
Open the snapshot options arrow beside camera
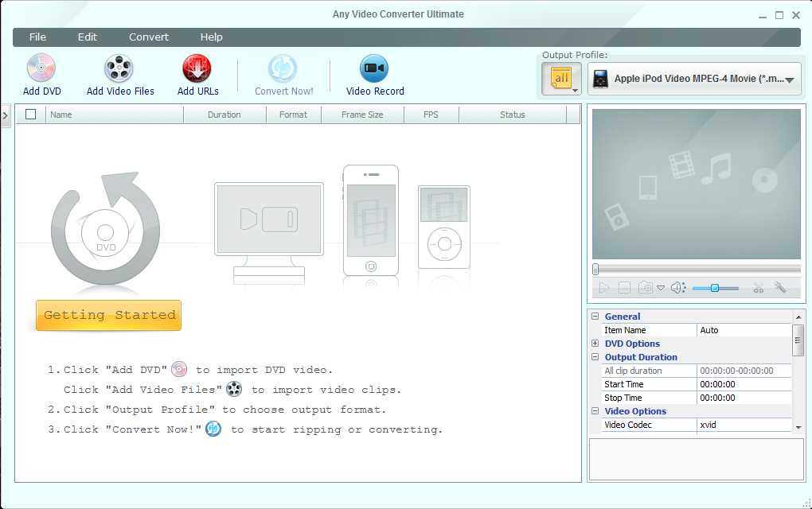pos(661,288)
